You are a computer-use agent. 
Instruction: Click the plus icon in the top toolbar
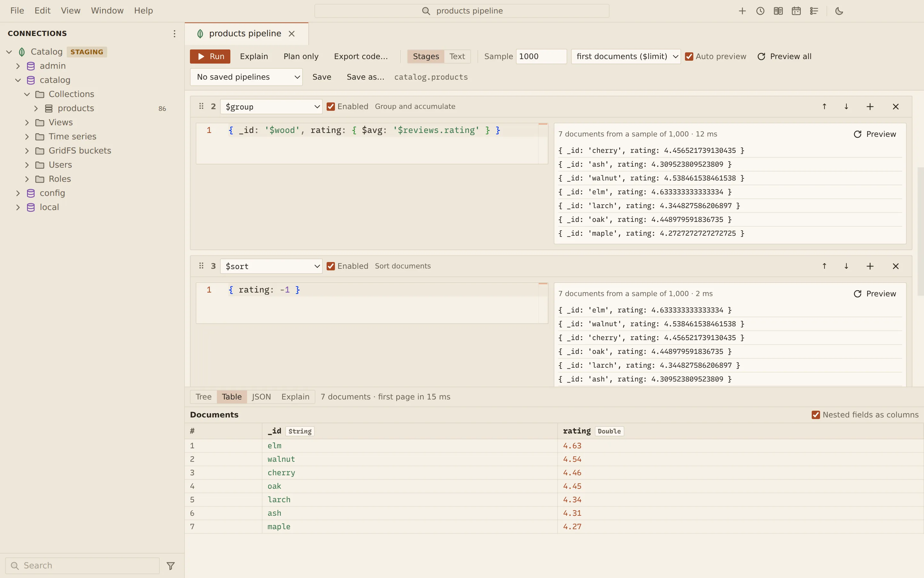click(x=742, y=11)
